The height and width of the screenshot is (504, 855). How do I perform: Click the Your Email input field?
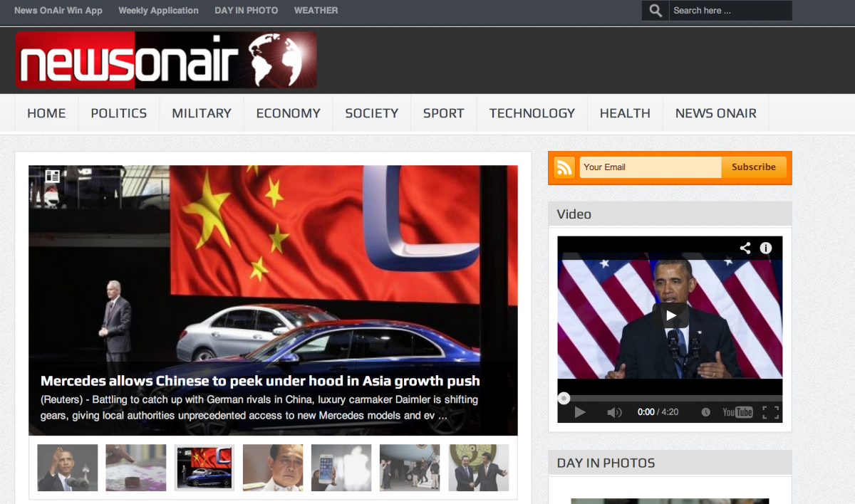[650, 167]
